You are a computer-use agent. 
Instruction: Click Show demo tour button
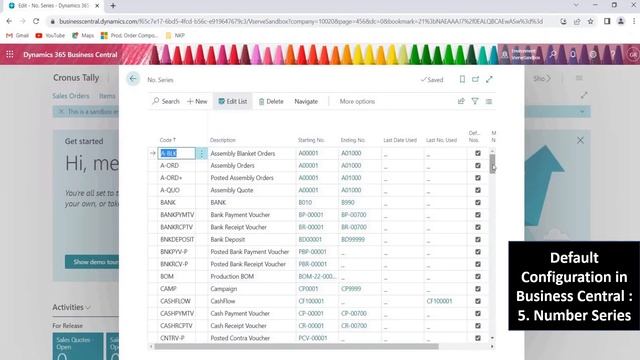point(92,262)
